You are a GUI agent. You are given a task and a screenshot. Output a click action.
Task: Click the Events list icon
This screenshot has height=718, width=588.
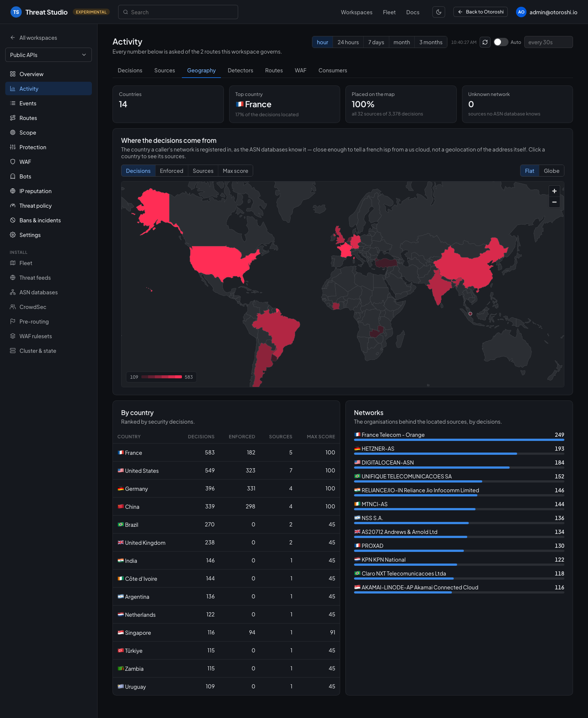13,103
